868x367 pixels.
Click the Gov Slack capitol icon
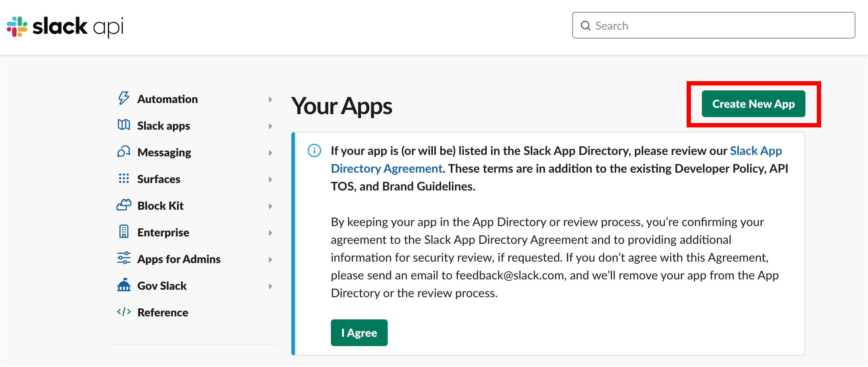124,285
